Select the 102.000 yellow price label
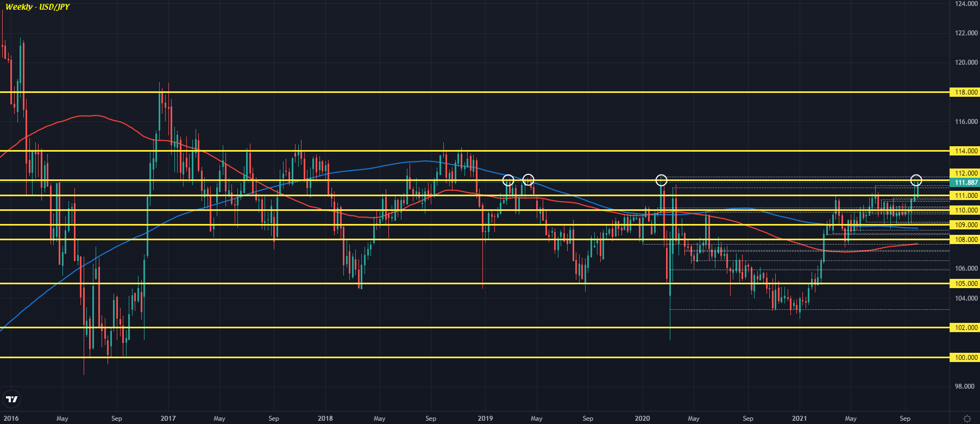This screenshot has width=980, height=424. pyautogui.click(x=965, y=327)
